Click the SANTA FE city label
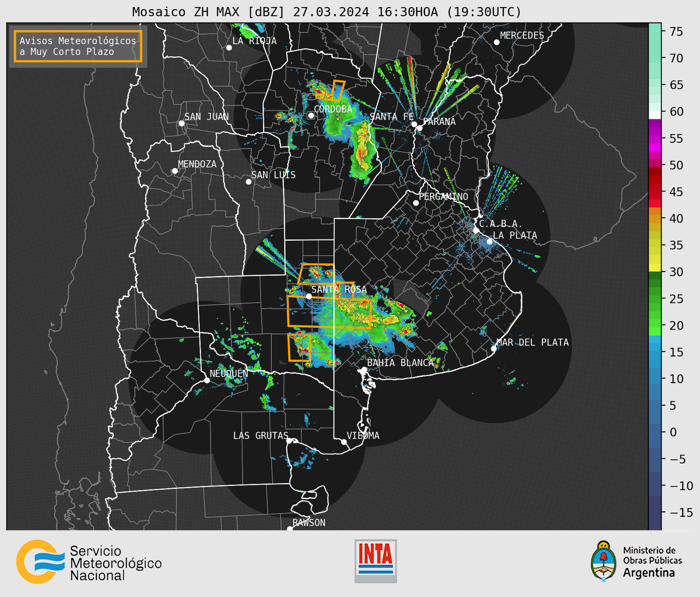The image size is (700, 597). [x=392, y=117]
